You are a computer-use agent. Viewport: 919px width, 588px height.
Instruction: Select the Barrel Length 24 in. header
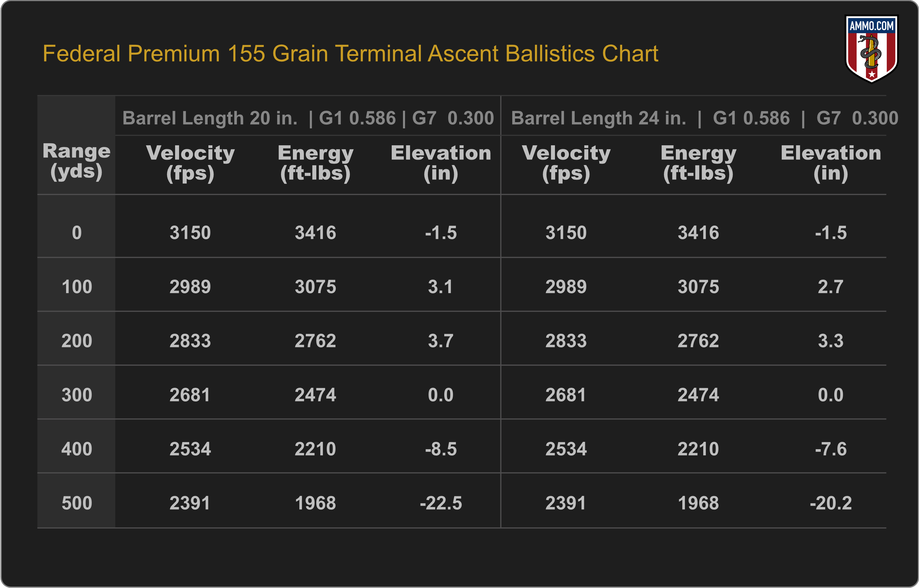click(704, 118)
